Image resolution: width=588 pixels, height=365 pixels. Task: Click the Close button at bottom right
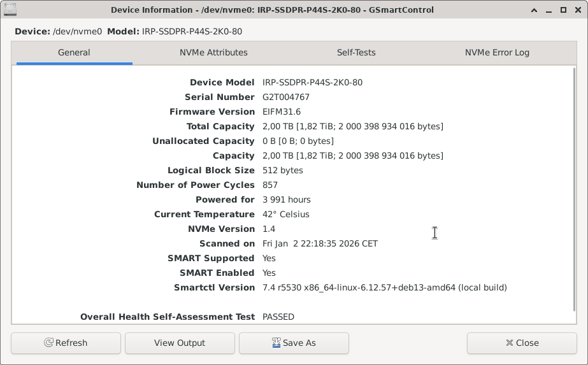pyautogui.click(x=522, y=343)
